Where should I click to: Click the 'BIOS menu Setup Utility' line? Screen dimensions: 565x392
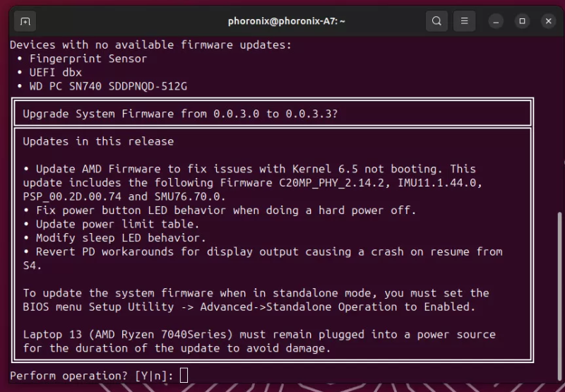tap(249, 307)
